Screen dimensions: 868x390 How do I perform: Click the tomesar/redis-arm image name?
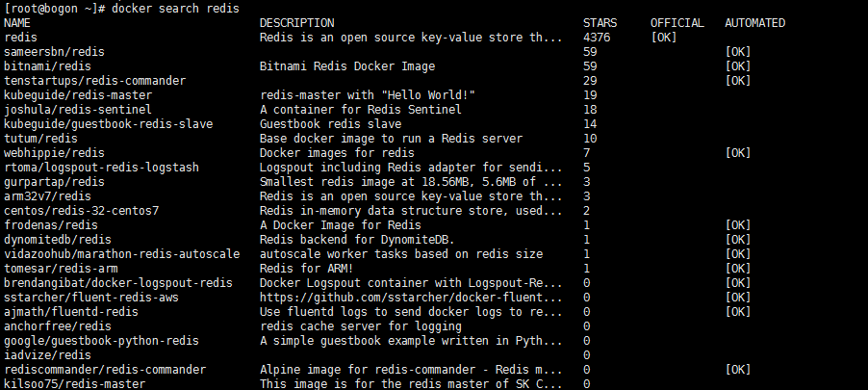(61, 268)
